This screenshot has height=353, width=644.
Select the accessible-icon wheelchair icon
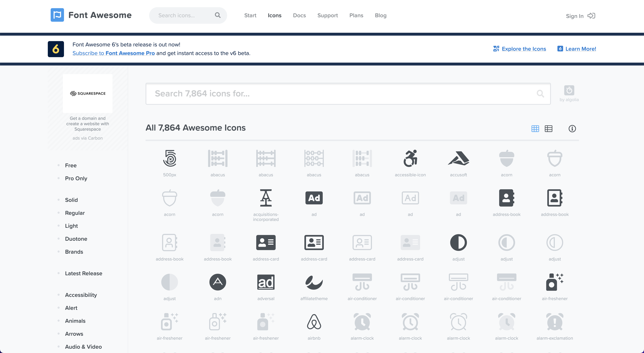tap(410, 158)
